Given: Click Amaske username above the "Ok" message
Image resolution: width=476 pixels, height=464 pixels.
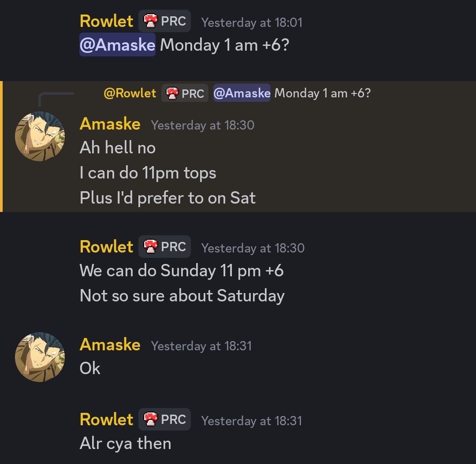Looking at the screenshot, I should point(110,345).
